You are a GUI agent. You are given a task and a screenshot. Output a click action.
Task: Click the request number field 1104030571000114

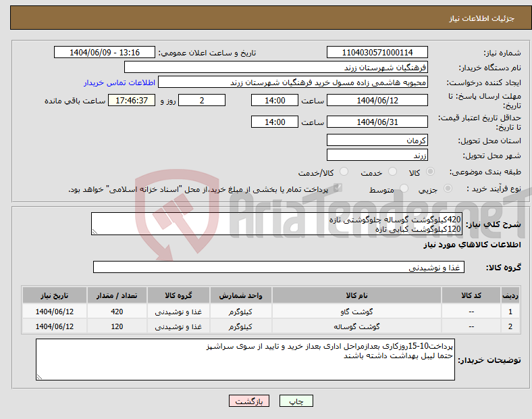377,52
